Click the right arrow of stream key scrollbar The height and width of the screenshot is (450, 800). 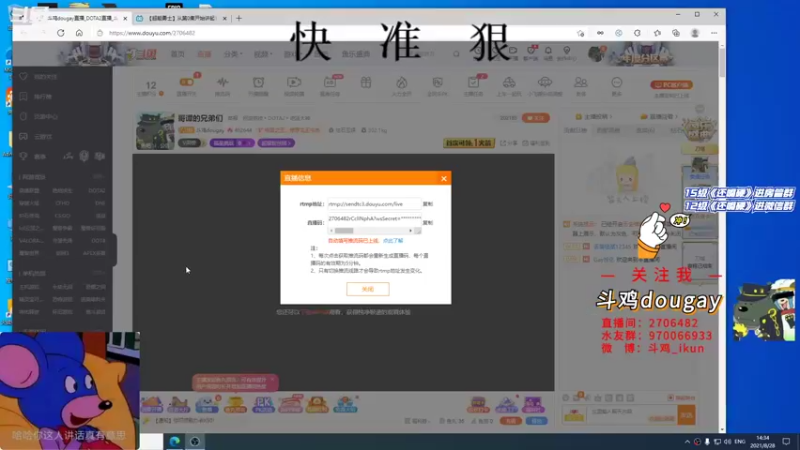tap(411, 231)
